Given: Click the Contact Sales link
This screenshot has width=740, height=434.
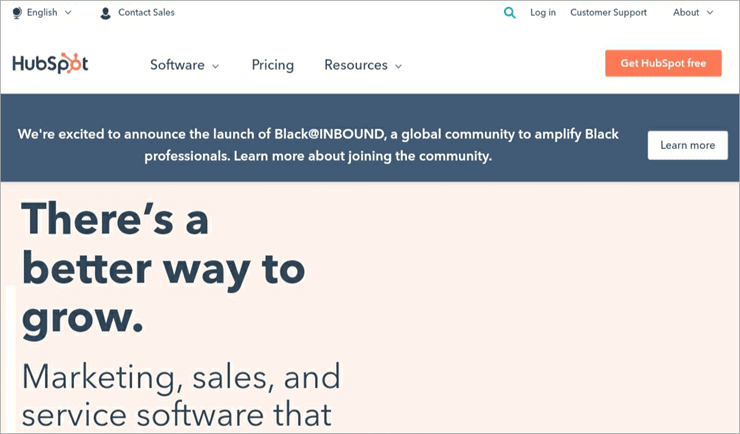Looking at the screenshot, I should (146, 13).
